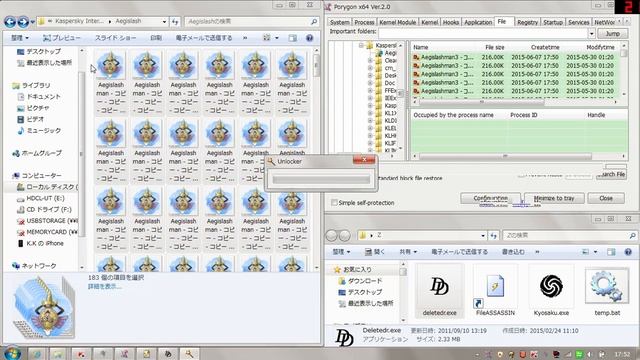This screenshot has width=640, height=360.
Task: Click スライド ショー in explorer toolbar
Action: click(116, 38)
